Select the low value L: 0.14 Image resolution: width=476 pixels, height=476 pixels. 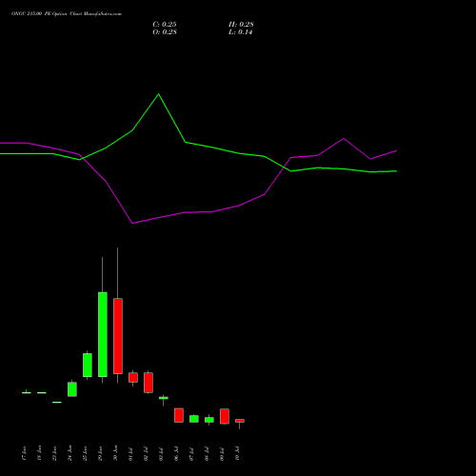point(241,32)
